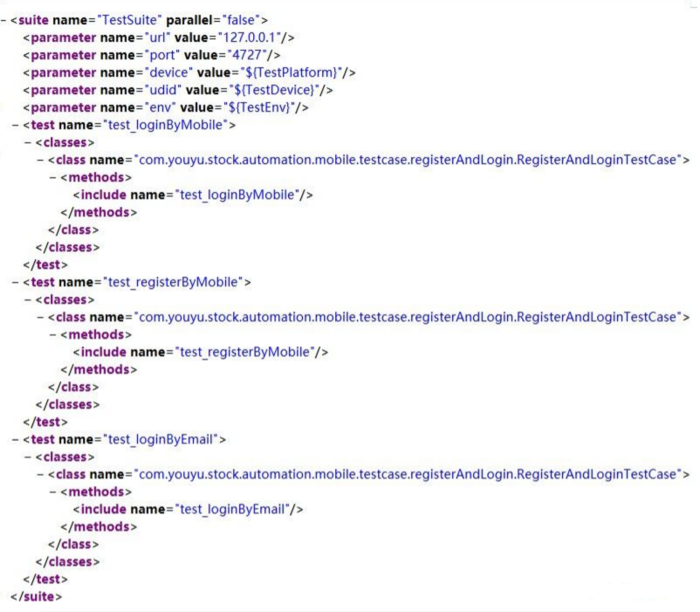Collapse methods node above include test_loginByEmail

click(53, 492)
